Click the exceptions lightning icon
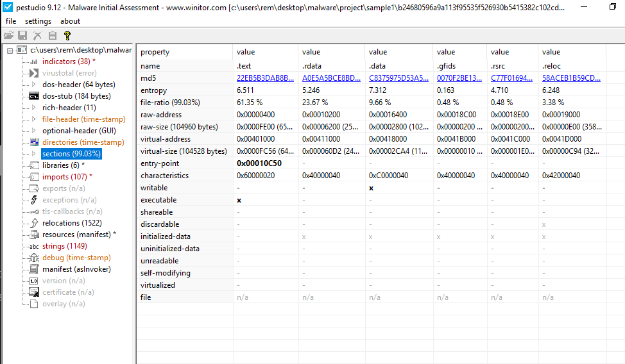The width and height of the screenshot is (625, 364). 34,200
